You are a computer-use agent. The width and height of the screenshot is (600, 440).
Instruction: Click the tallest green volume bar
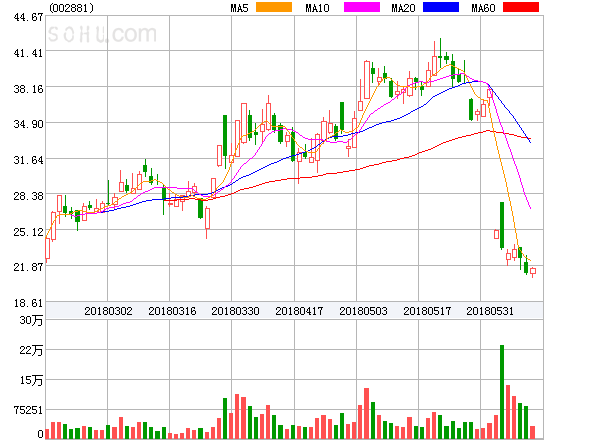pos(502,392)
